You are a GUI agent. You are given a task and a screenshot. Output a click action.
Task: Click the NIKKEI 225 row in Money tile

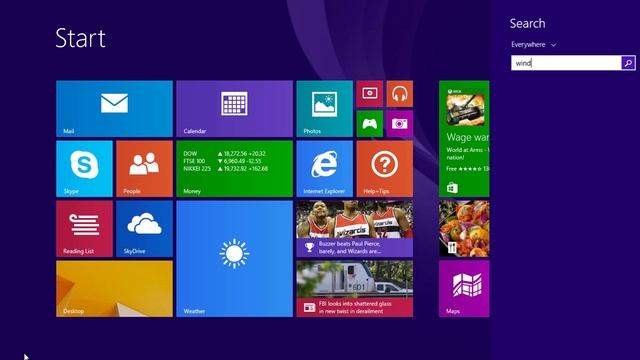pos(226,169)
